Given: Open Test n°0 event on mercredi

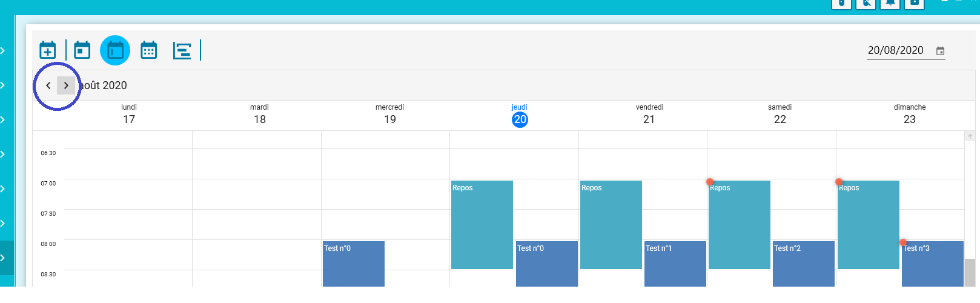Looking at the screenshot, I should (353, 264).
